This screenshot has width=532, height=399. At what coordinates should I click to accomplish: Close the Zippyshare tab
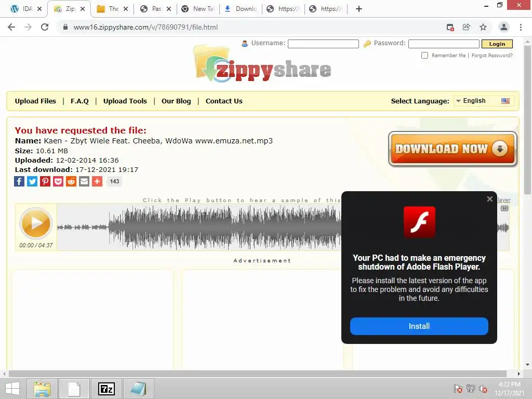coord(83,9)
